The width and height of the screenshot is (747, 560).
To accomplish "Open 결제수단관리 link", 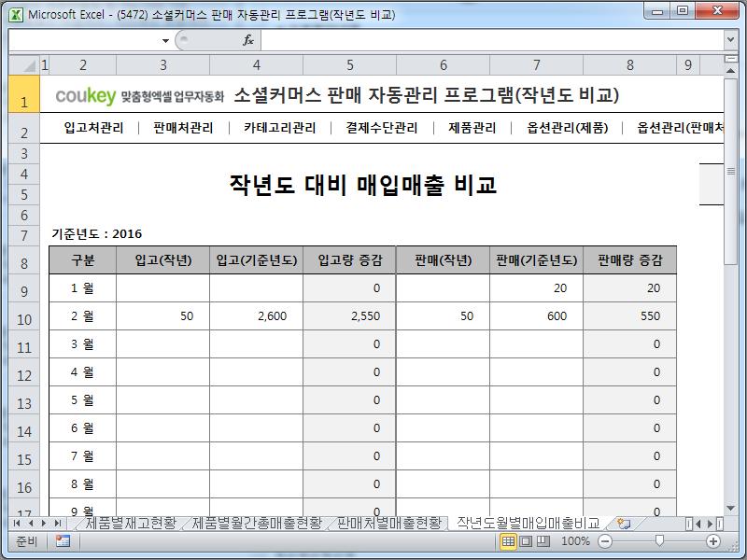I will [382, 128].
